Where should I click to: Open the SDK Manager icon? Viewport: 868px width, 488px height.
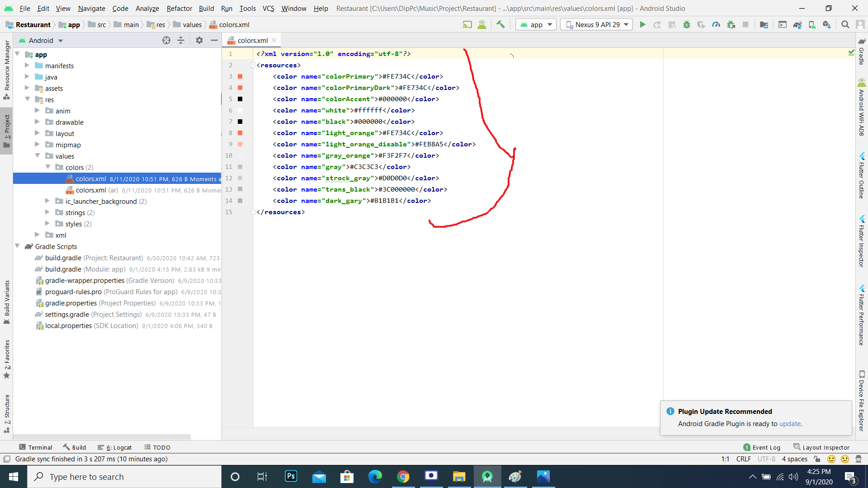826,25
